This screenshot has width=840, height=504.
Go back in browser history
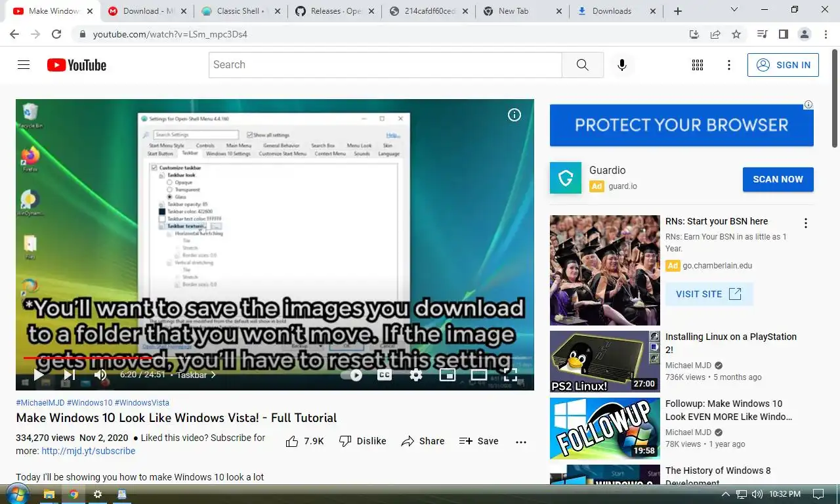(x=14, y=34)
